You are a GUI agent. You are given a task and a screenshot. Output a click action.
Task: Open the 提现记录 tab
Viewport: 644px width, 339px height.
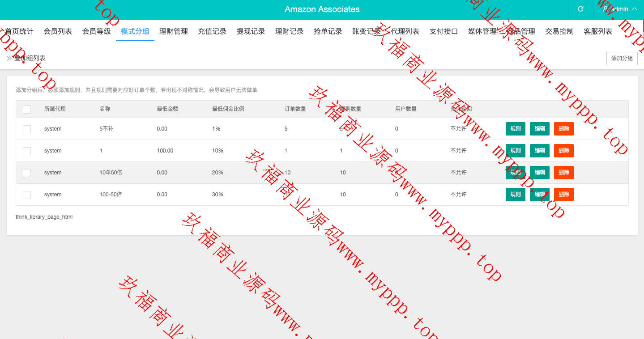coord(251,31)
